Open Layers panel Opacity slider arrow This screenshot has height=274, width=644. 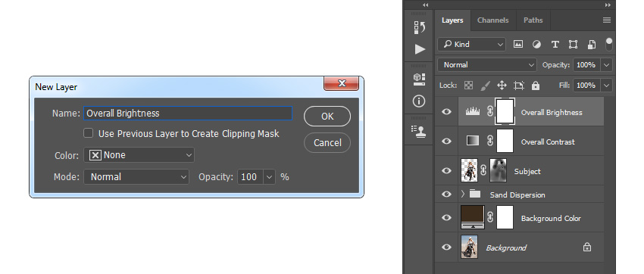point(606,65)
